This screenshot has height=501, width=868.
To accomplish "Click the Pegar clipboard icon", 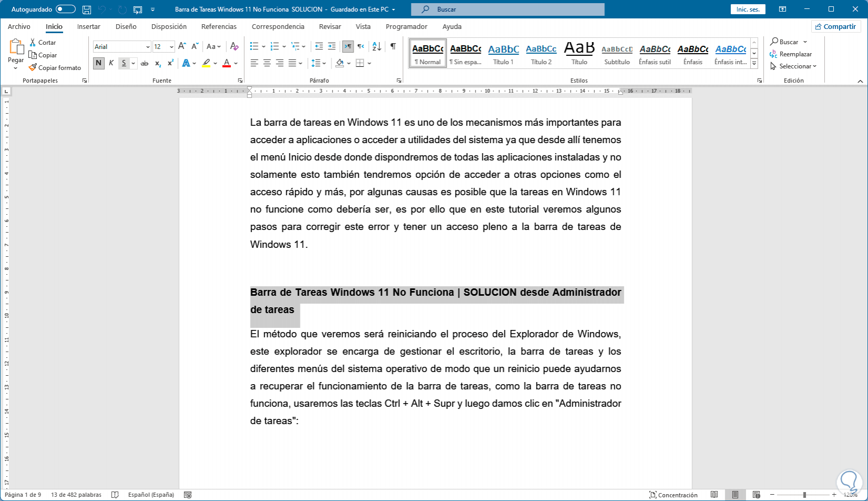I will (x=16, y=47).
